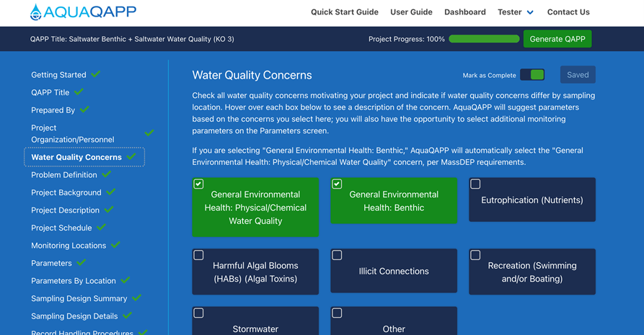Navigate to Prepared By section
The width and height of the screenshot is (644, 335).
click(x=53, y=110)
